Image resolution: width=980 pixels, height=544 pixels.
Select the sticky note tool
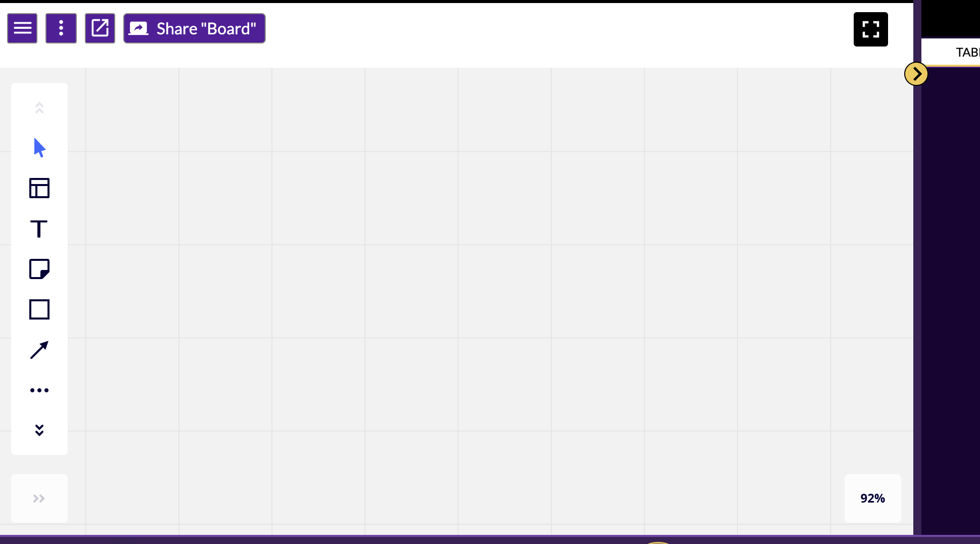tap(39, 269)
